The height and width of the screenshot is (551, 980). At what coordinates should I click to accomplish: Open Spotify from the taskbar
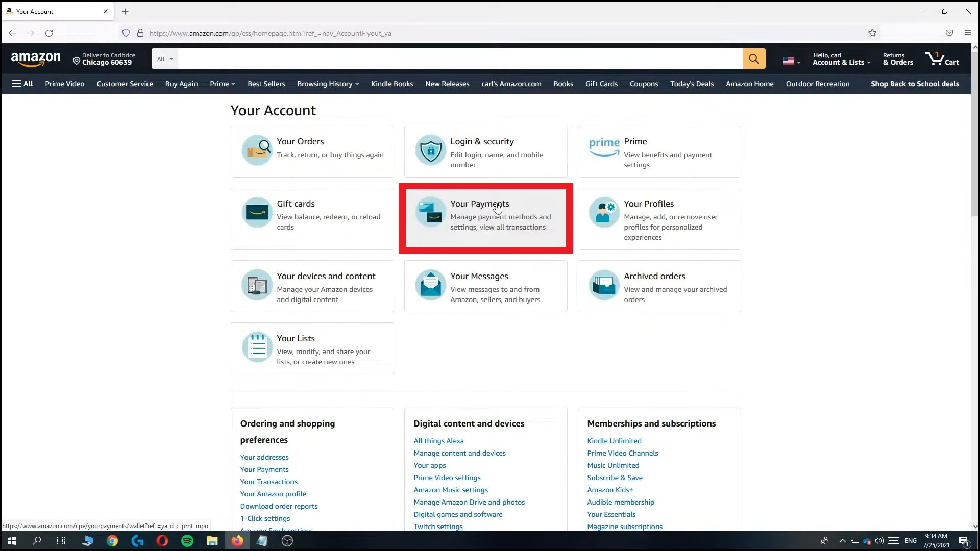point(187,541)
